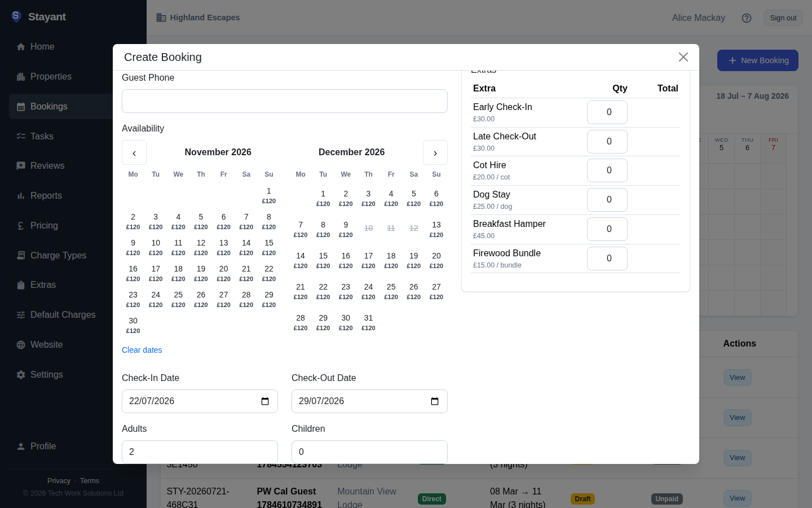
Task: Go to previous month in availability calendar
Action: (134, 152)
